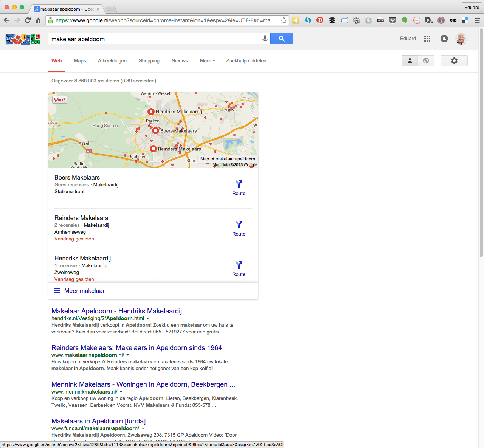484x448 pixels.
Task: Open the search settings gear
Action: point(454,61)
